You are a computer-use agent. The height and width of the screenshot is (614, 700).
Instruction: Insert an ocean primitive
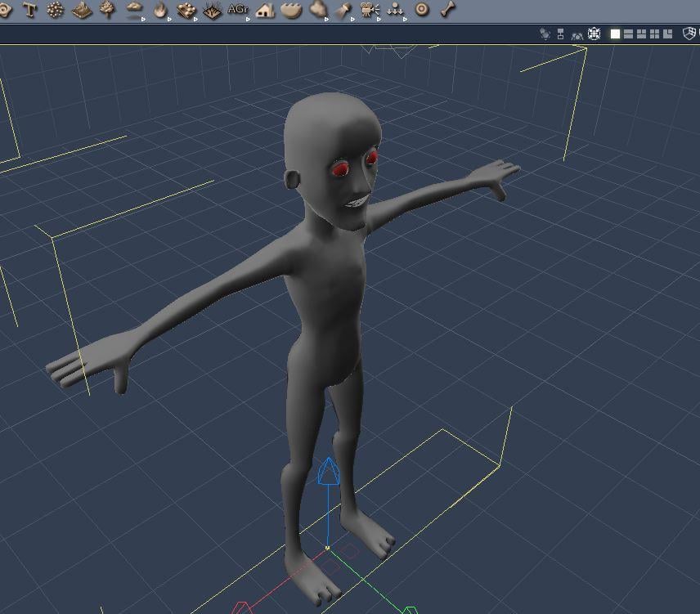[291, 11]
